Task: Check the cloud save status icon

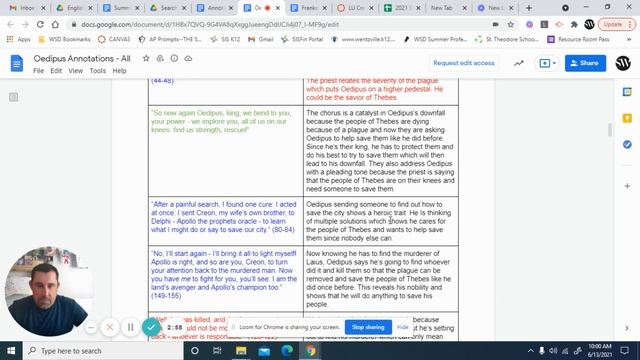Action: pyautogui.click(x=188, y=58)
